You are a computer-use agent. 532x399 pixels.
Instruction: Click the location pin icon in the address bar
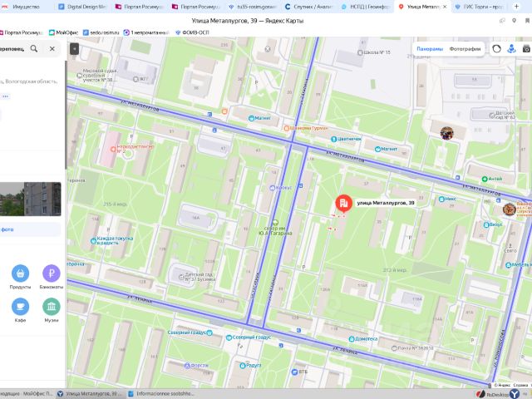click(x=515, y=21)
